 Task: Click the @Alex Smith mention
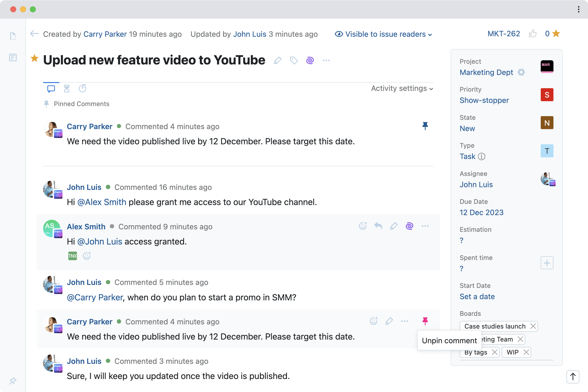[x=102, y=202]
